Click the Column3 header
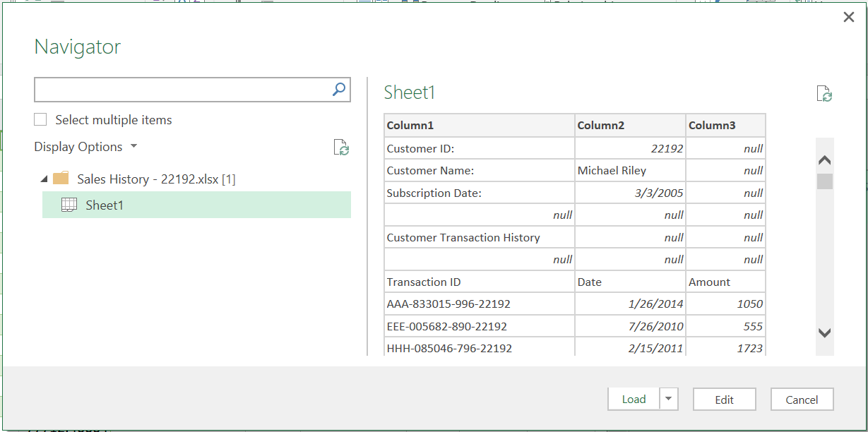Image resolution: width=868 pixels, height=432 pixels. 725,126
